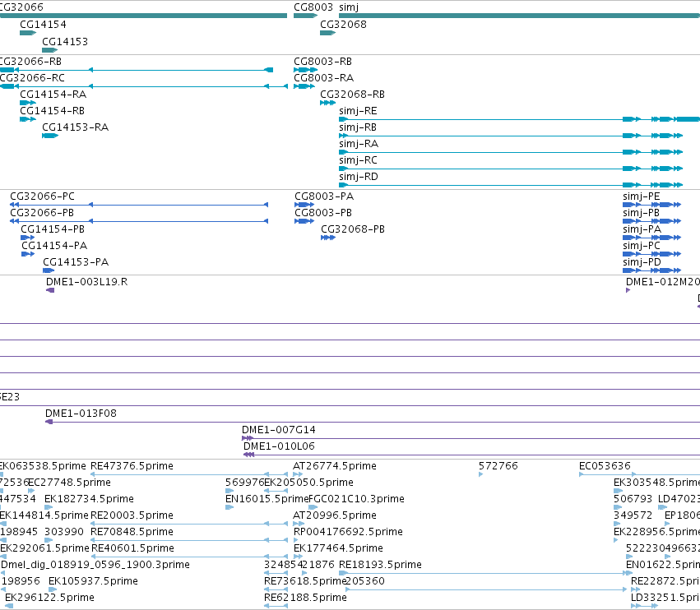Select EST RE20003.5prime
Viewport: 700px width, 610px height.
pos(132,516)
